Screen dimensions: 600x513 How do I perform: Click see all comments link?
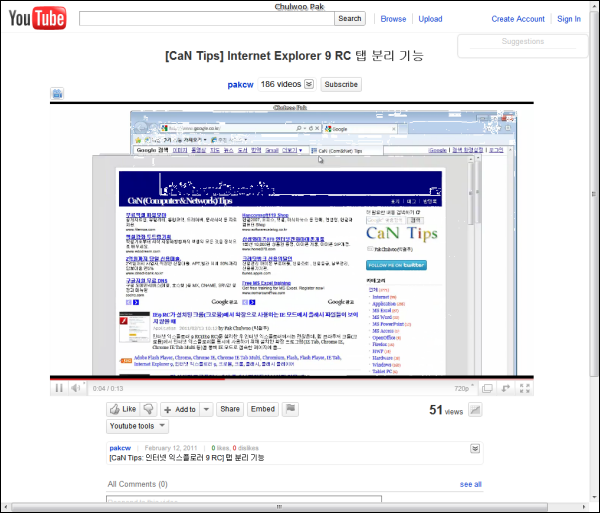[470, 484]
